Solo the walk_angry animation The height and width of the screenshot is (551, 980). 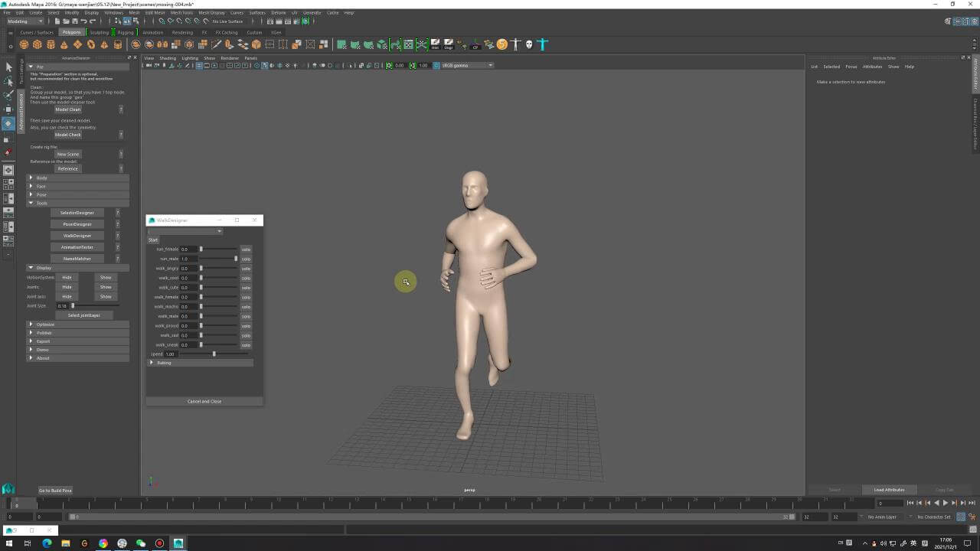pyautogui.click(x=246, y=269)
